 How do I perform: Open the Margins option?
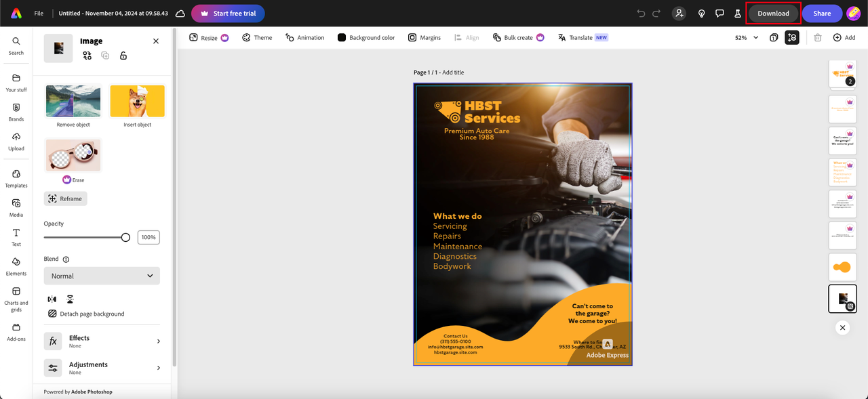tap(425, 38)
